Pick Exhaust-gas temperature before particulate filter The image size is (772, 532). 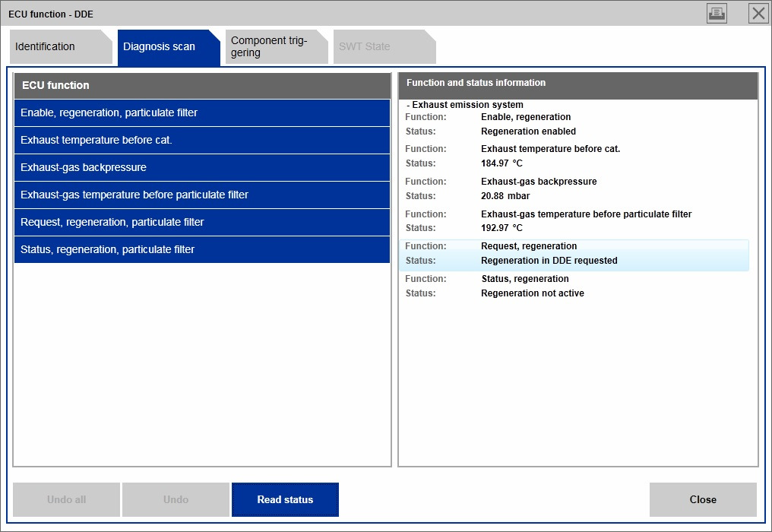(x=201, y=195)
